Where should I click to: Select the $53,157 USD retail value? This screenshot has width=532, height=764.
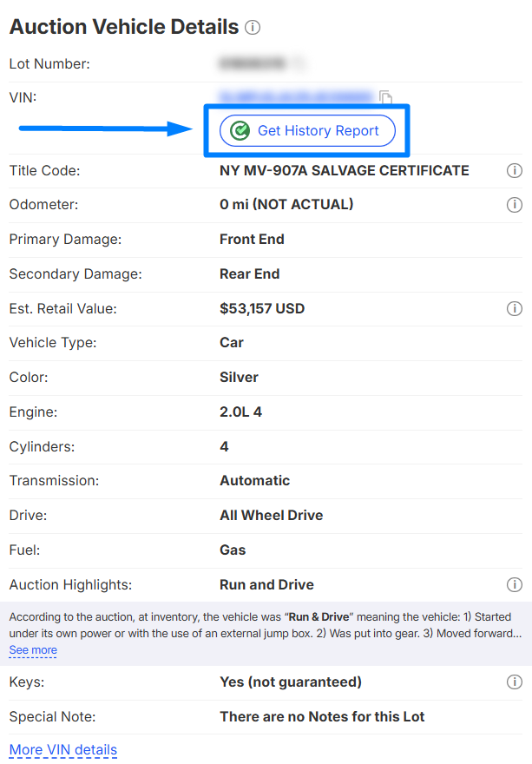click(x=262, y=308)
